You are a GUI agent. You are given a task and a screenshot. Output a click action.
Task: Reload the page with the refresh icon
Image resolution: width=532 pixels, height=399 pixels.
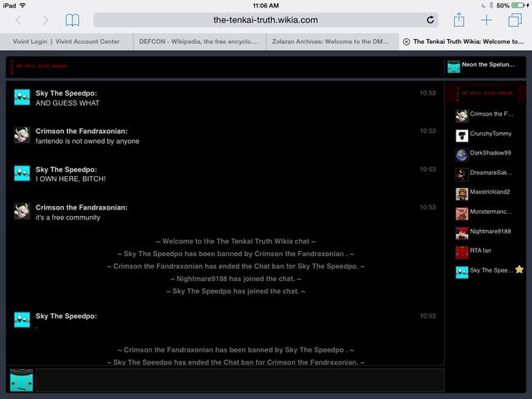pos(431,20)
